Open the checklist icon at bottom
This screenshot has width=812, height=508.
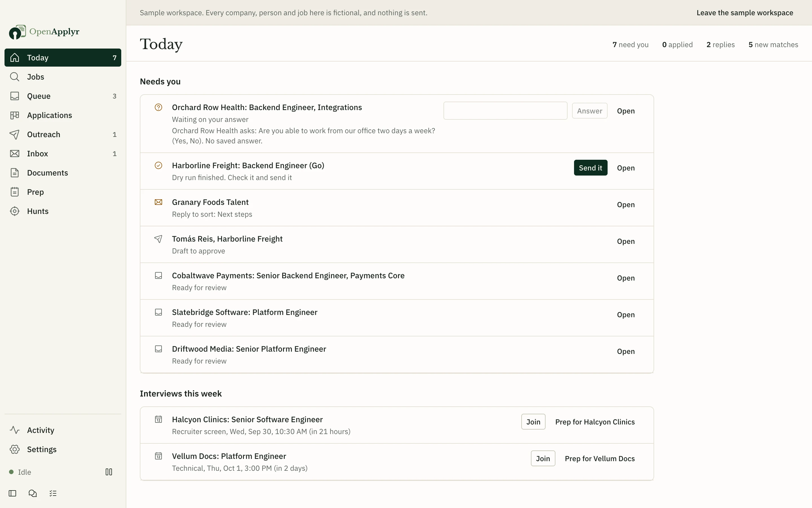coord(53,493)
